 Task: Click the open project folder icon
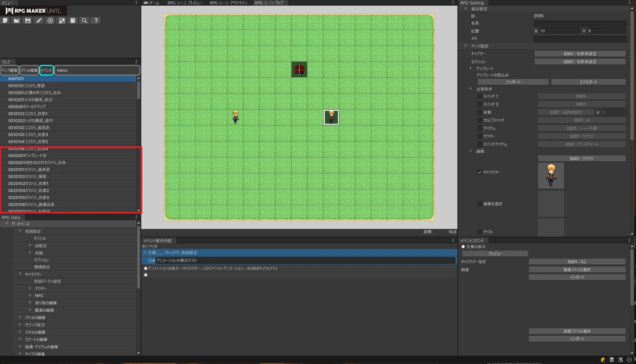click(16, 21)
